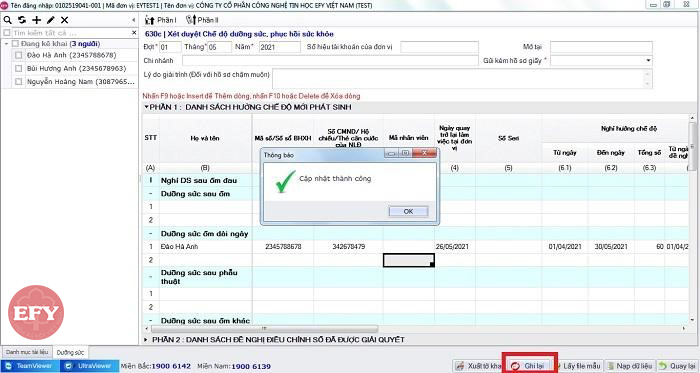Screen dimensions: 700x373
Task: Tick checkbox for Đào Hà Anh
Action: coord(18,55)
